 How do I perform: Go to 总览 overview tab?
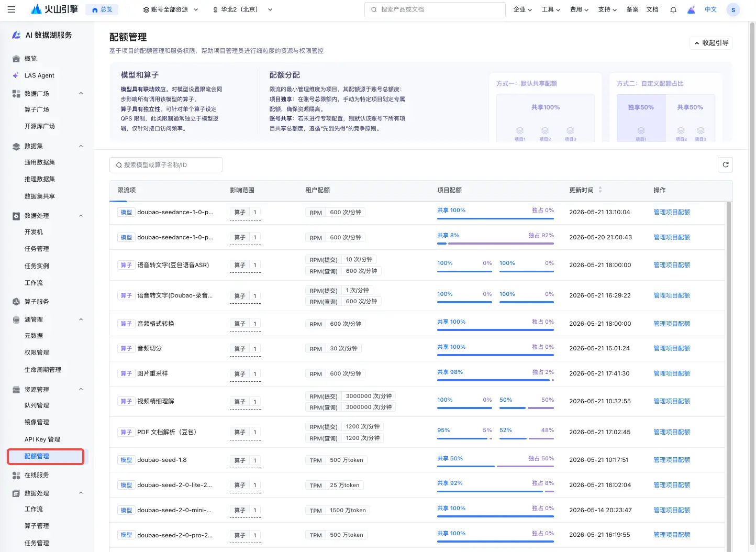(x=102, y=9)
